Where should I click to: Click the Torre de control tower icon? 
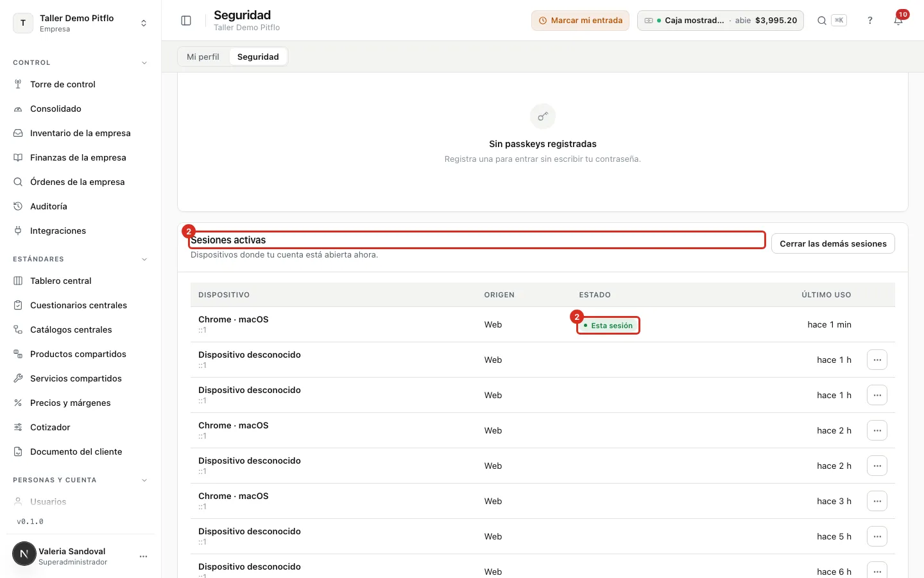pyautogui.click(x=18, y=84)
